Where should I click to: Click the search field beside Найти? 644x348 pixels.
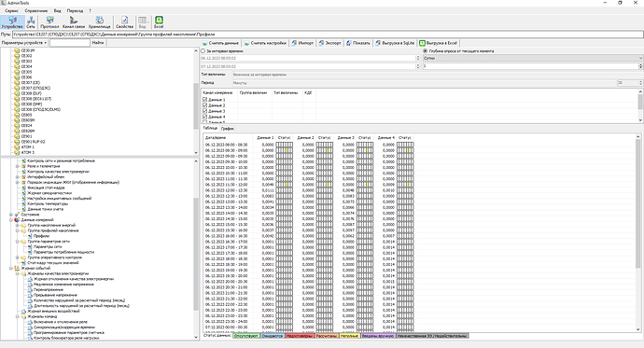[70, 43]
